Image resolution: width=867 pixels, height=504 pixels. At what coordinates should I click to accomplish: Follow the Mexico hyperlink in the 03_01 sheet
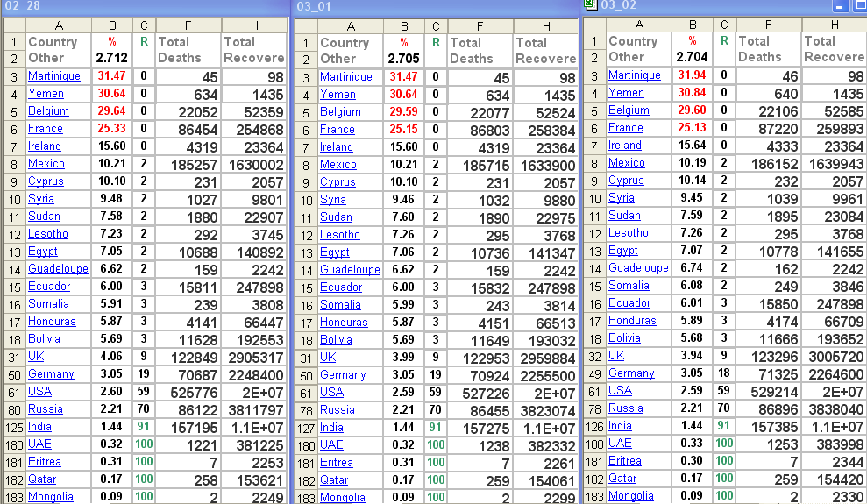coord(338,165)
